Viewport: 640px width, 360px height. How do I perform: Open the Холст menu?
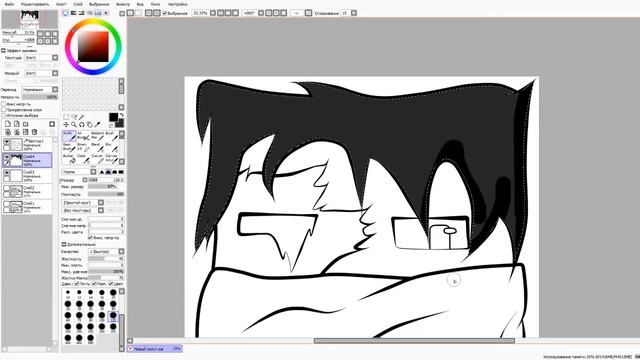pyautogui.click(x=61, y=4)
